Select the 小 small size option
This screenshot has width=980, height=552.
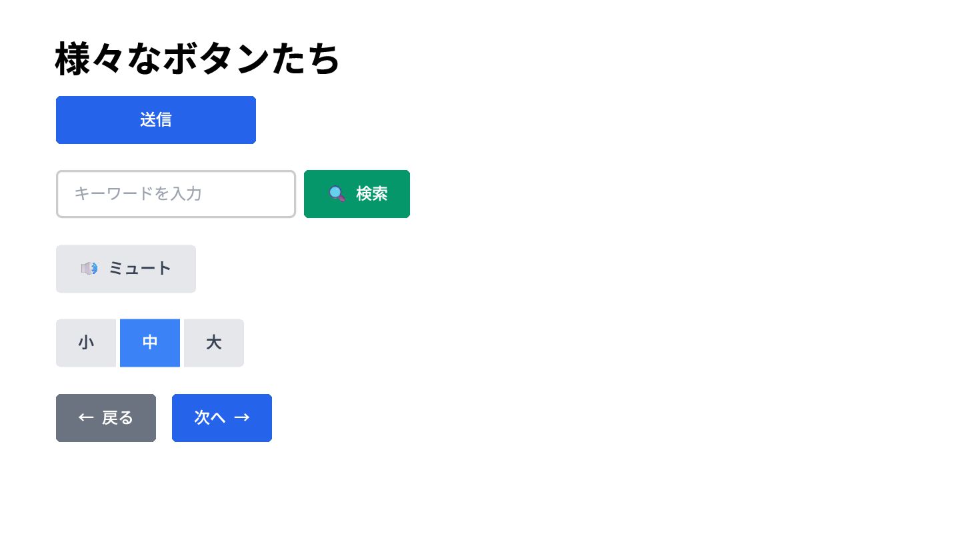point(86,343)
